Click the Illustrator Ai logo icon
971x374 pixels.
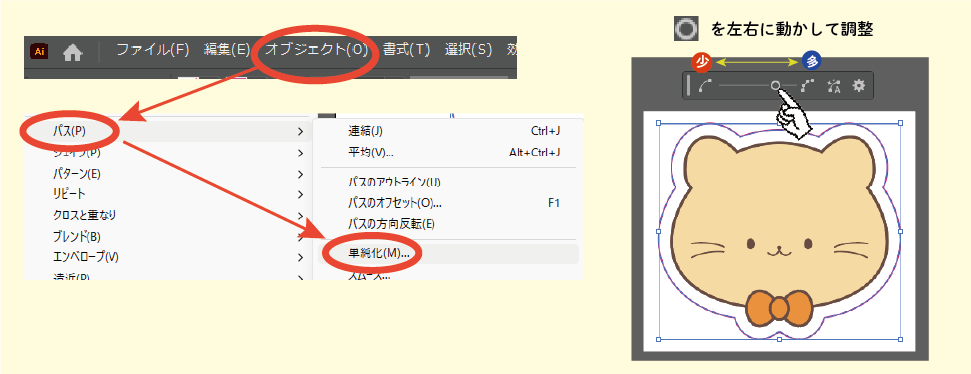pyautogui.click(x=39, y=51)
